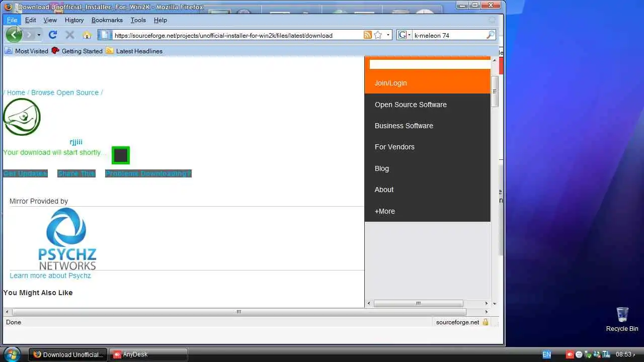
Task: Click the side panel scroll up arrow
Action: (495, 60)
